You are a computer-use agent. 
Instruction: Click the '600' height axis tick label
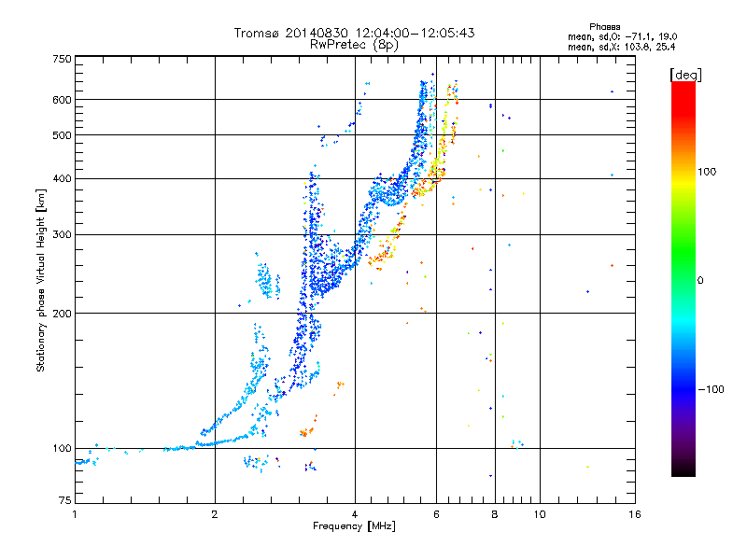coord(62,100)
